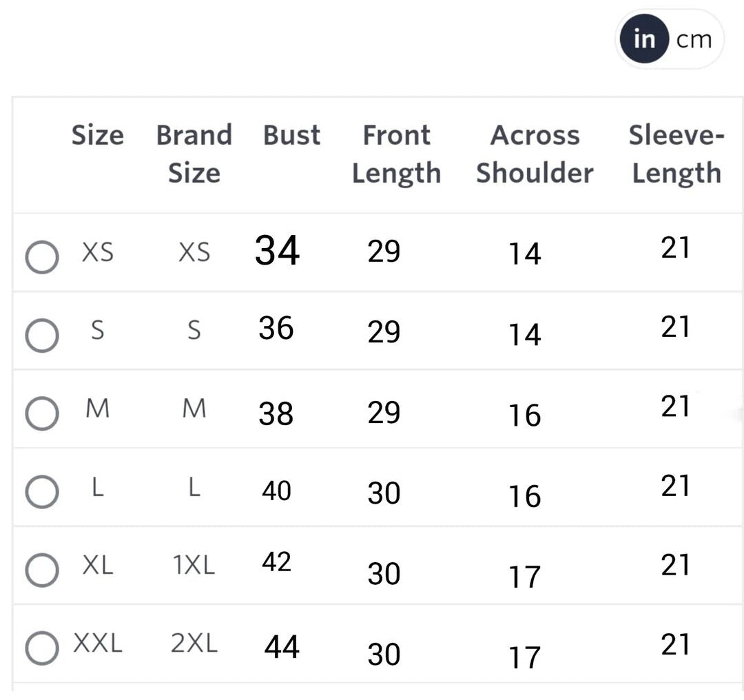Choose the M size radio button
Screen dimensions: 744x700
coord(41,414)
